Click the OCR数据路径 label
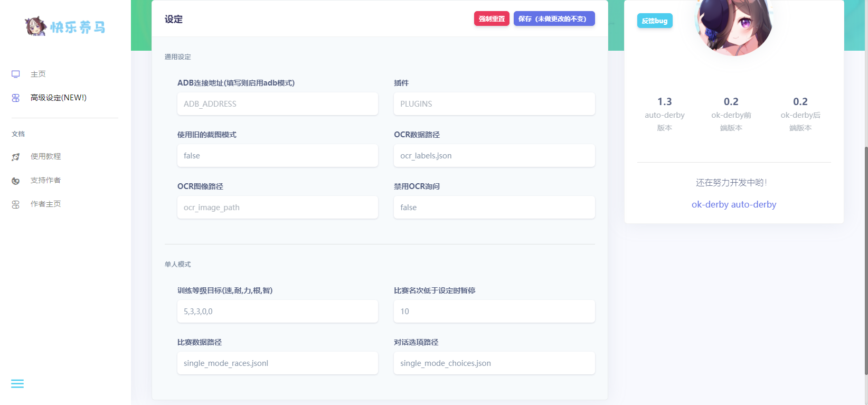The image size is (868, 405). click(417, 135)
